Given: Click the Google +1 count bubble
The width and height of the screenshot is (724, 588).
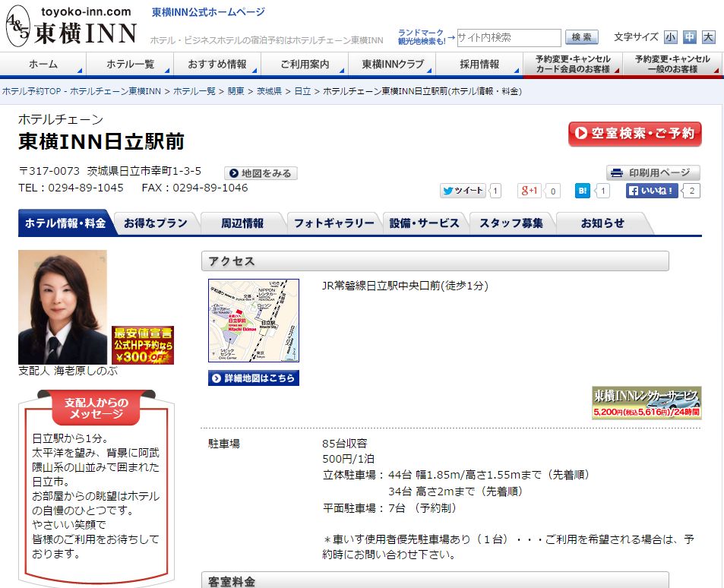Looking at the screenshot, I should 552,191.
